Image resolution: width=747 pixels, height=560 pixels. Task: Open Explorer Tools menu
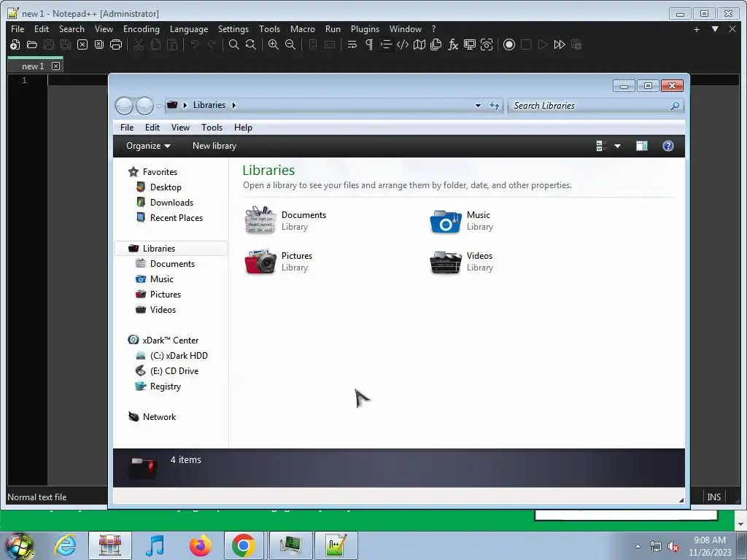tap(212, 128)
